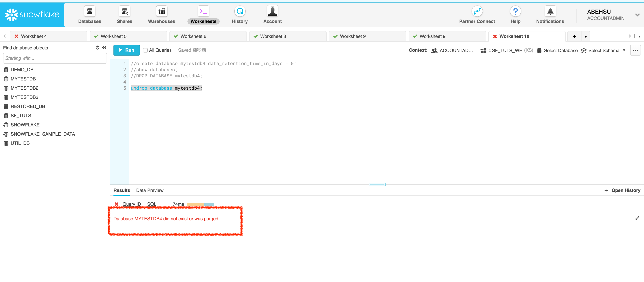Image resolution: width=644 pixels, height=282 pixels.
Task: Click Open History link
Action: 622,191
